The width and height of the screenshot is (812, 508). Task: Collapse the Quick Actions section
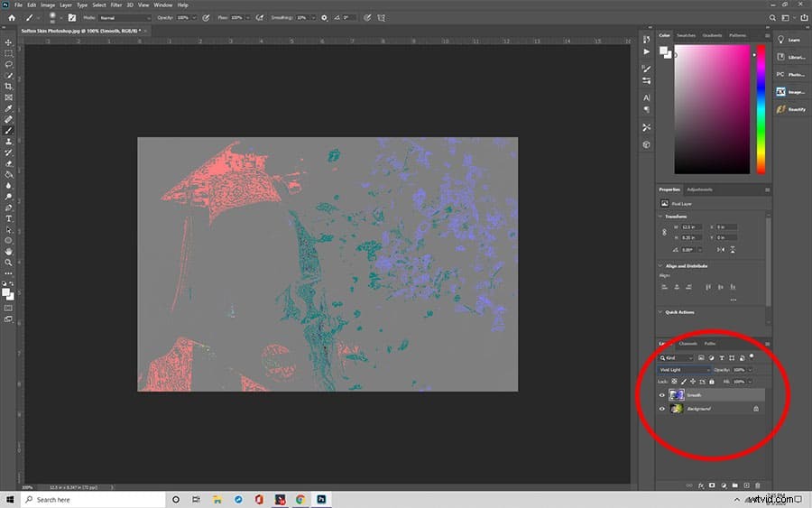pos(660,312)
